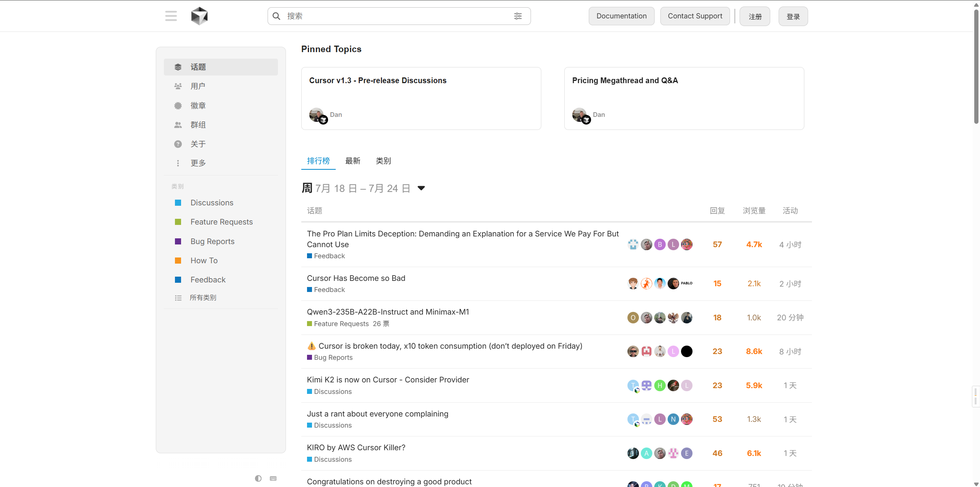The height and width of the screenshot is (487, 980).
Task: Open advanced search filter options icon
Action: 518,16
